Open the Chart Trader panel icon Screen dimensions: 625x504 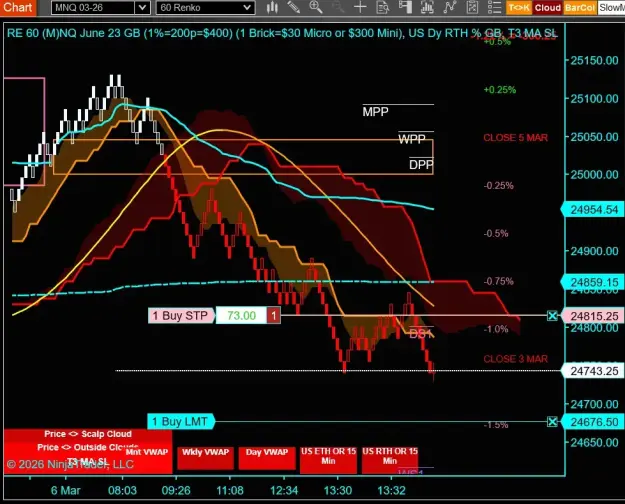pyautogui.click(x=405, y=7)
